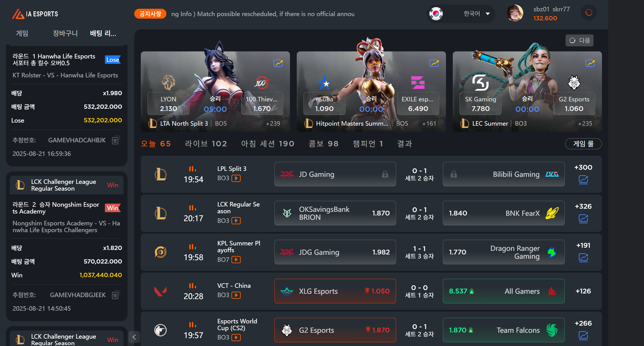Open live stream for LCK Regular Season match
This screenshot has width=644, height=346.
click(x=236, y=221)
